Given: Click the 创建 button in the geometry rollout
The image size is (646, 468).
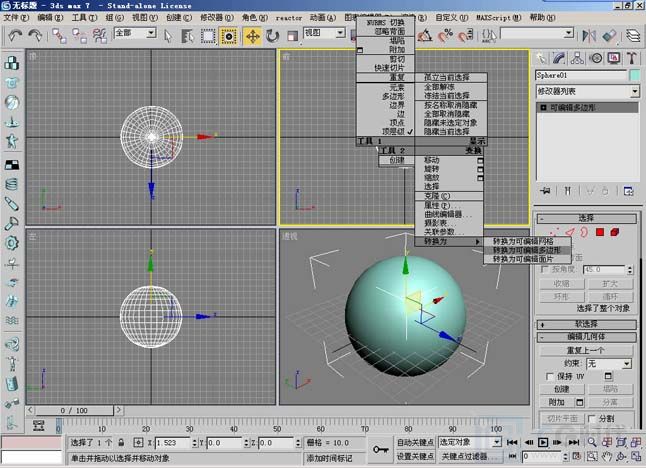Looking at the screenshot, I should coord(562,389).
